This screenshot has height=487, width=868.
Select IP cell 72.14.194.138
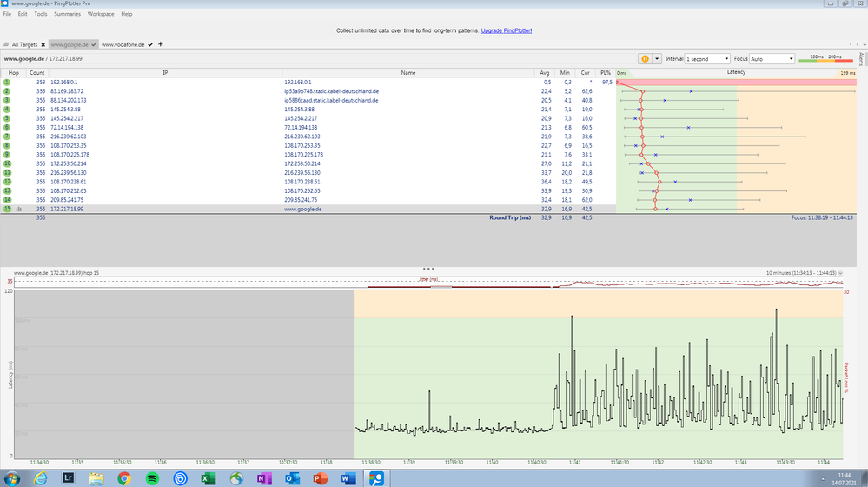pyautogui.click(x=67, y=128)
